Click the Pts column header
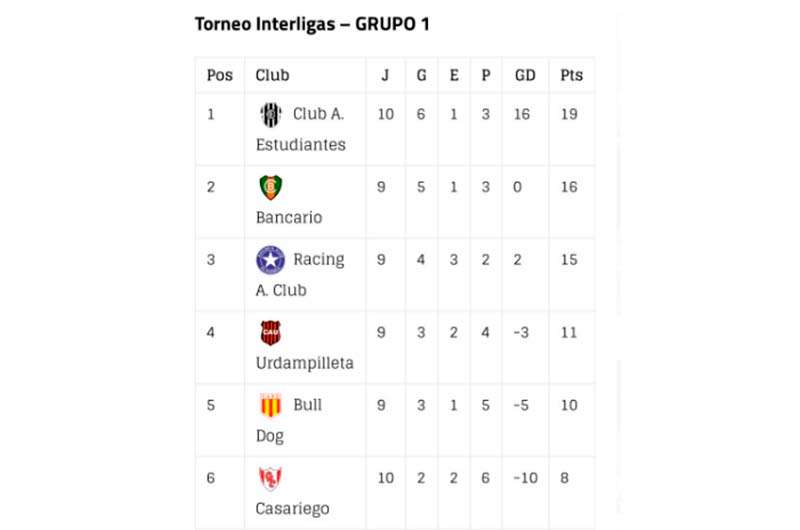 pos(571,75)
